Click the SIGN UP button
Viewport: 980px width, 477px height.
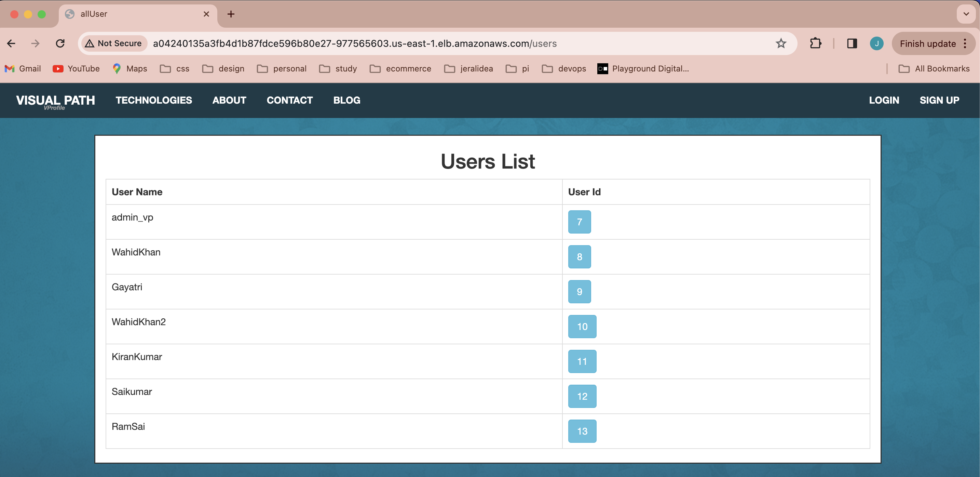click(940, 100)
